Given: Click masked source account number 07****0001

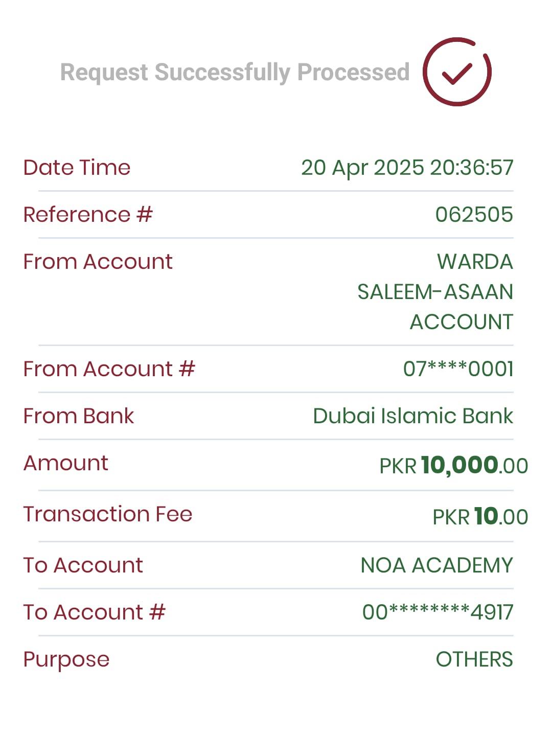Looking at the screenshot, I should coord(458,369).
